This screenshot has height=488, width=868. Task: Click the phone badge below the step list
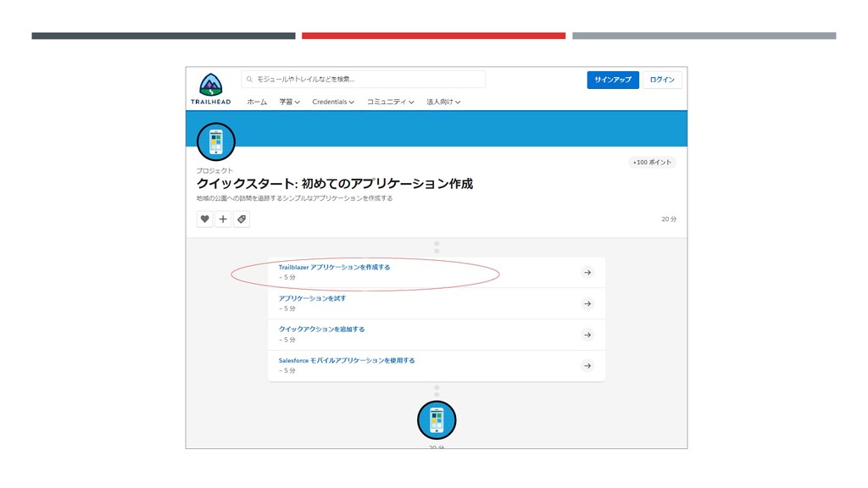[x=437, y=420]
